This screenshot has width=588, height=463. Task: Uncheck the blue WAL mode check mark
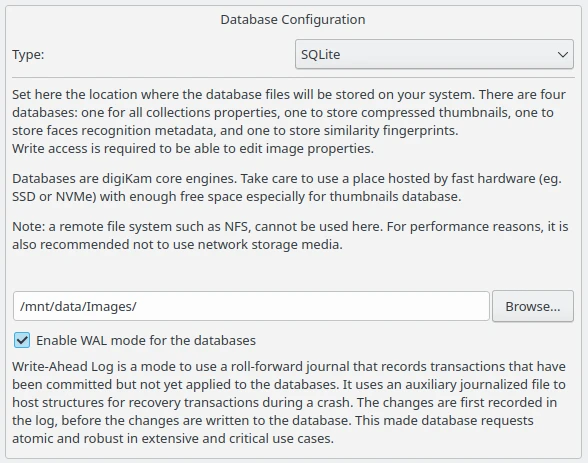22,340
